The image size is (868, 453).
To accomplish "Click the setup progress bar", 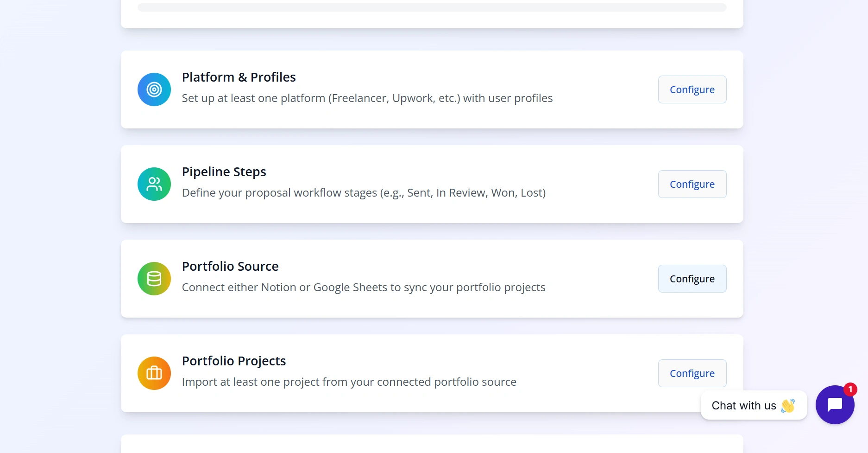I will click(x=432, y=7).
